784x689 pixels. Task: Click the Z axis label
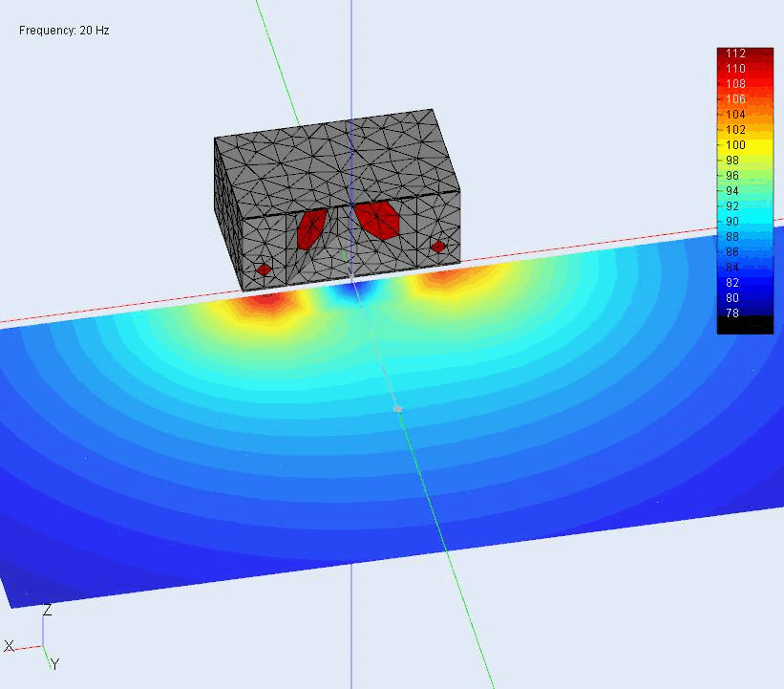pos(48,611)
